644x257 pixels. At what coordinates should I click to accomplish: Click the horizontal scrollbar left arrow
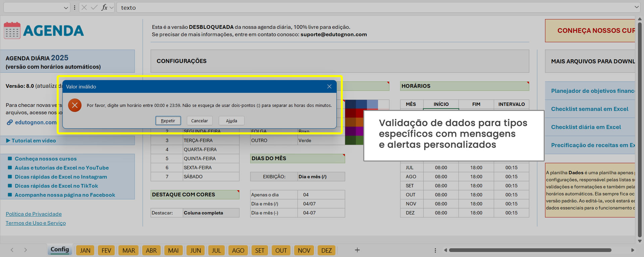click(x=445, y=250)
